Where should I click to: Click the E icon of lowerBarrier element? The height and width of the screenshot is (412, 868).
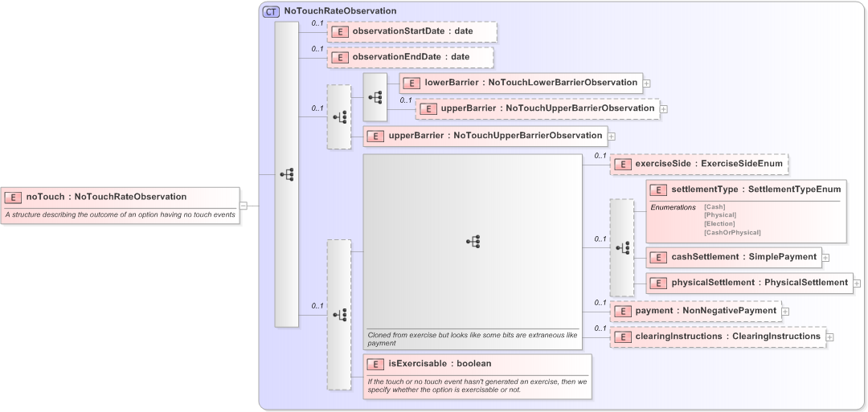[411, 83]
